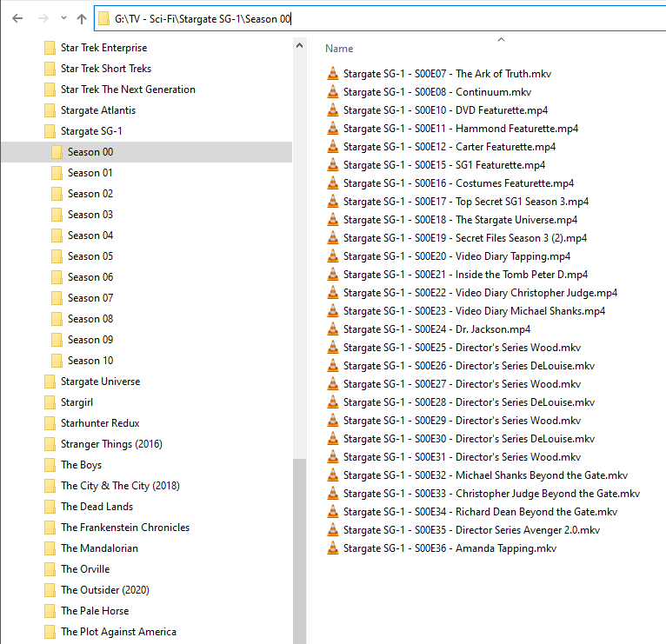666x644 pixels.
Task: Select The Mandalorian folder
Action: click(99, 548)
